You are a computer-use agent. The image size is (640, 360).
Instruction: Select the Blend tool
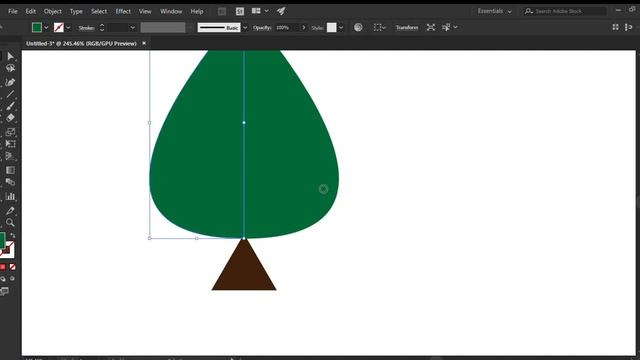coord(10,182)
